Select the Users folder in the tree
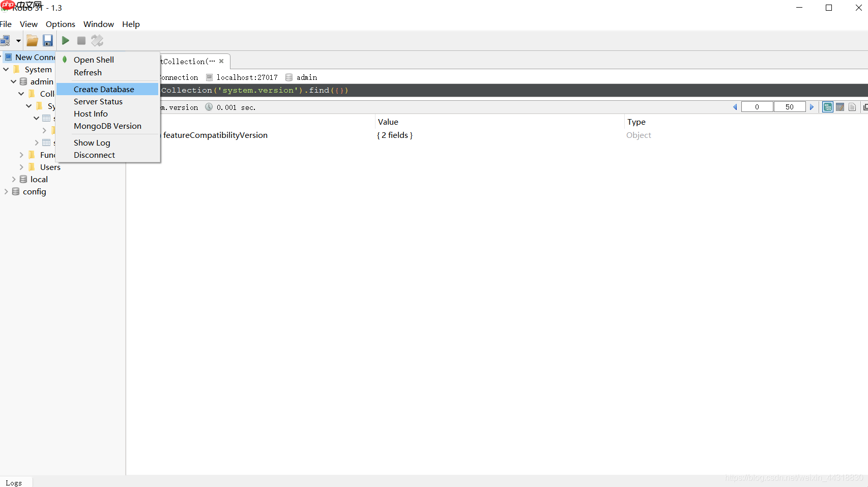Image resolution: width=868 pixels, height=487 pixels. point(50,167)
